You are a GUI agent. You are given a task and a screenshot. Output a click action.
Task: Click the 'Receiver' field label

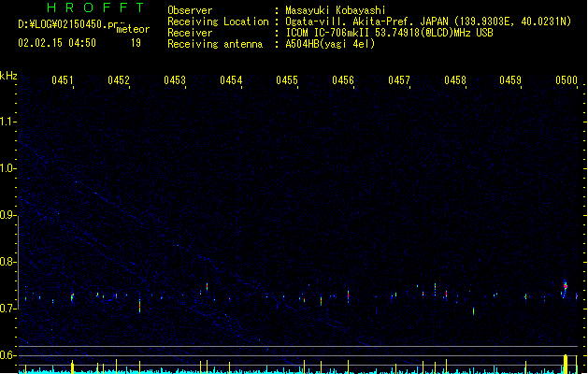[x=190, y=33]
